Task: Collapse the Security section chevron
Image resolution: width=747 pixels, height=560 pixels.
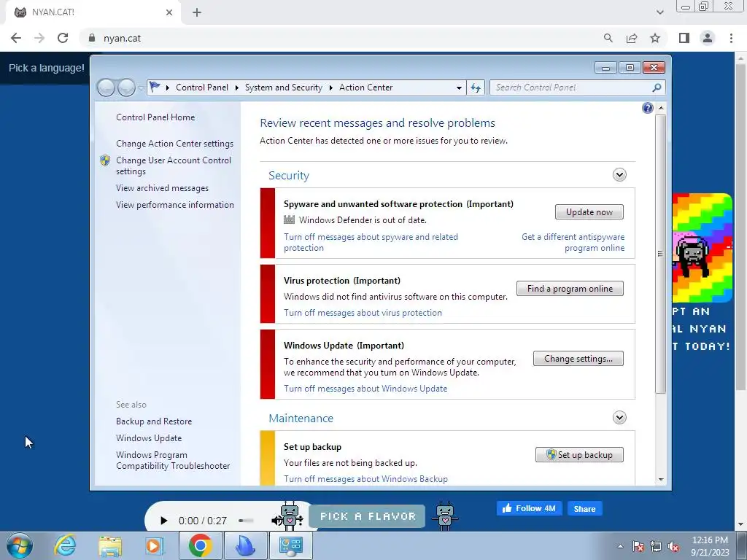Action: (x=619, y=175)
